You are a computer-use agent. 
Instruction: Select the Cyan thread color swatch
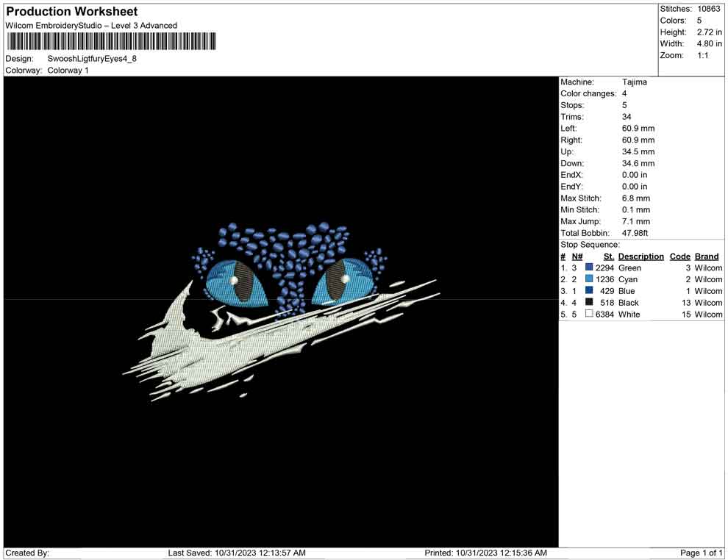[589, 280]
